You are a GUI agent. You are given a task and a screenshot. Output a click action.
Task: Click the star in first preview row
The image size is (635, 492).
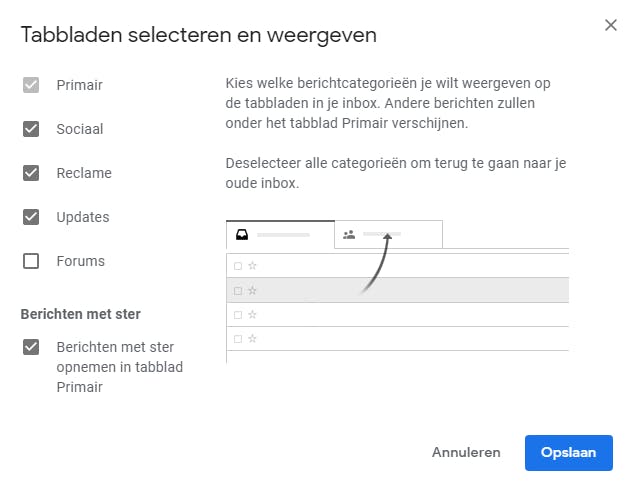coord(253,266)
